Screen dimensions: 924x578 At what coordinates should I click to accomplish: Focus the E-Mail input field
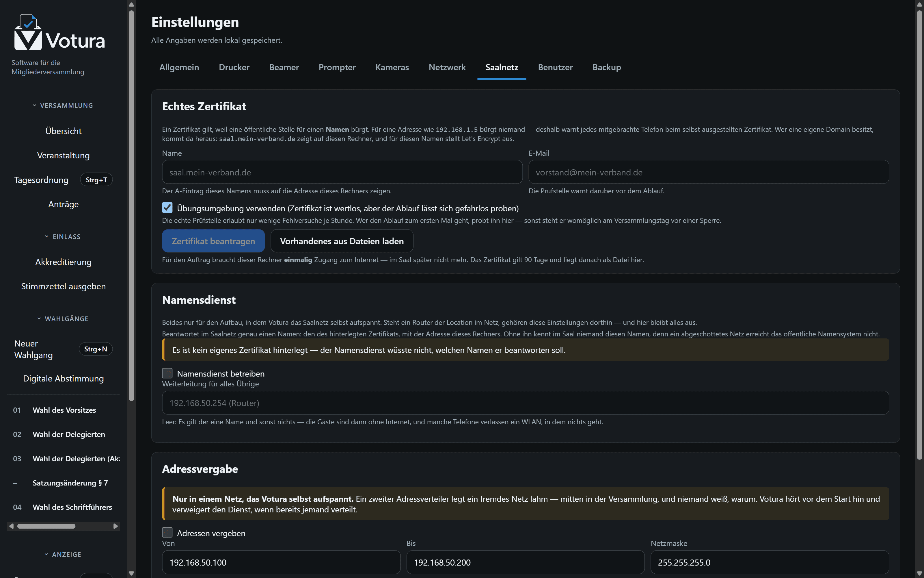coord(709,172)
